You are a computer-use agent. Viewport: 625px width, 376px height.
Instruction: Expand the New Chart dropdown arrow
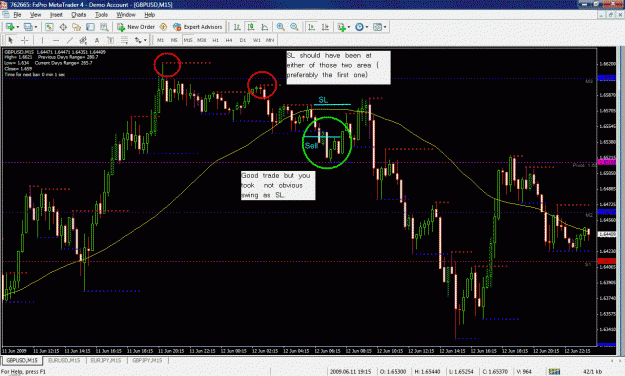tap(18, 27)
